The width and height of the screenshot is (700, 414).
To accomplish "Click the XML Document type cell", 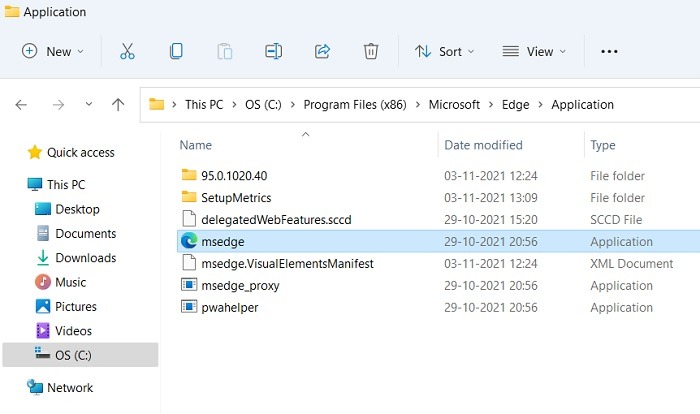I will (632, 263).
